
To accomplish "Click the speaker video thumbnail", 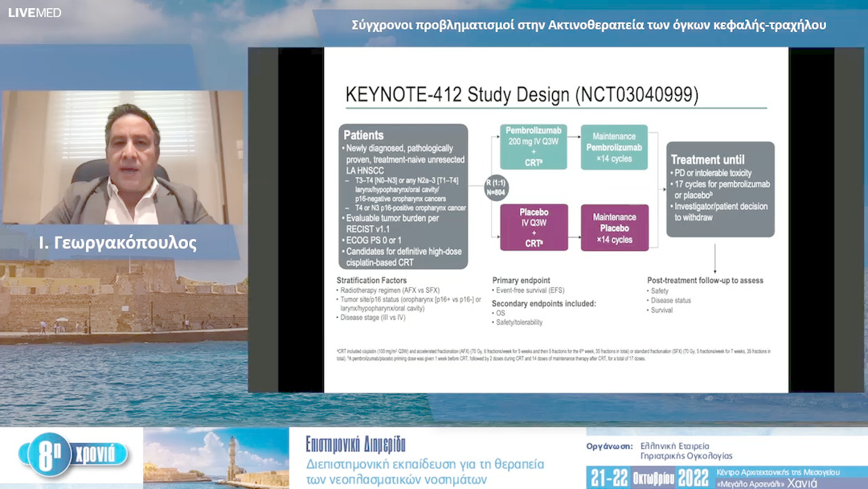I will pyautogui.click(x=123, y=158).
